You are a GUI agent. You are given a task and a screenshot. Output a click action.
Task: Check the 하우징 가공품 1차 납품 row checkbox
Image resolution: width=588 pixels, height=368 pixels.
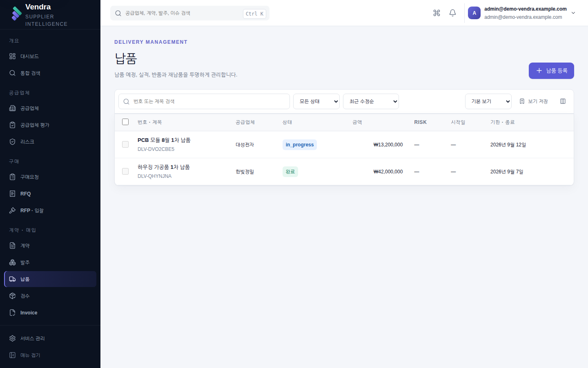[125, 171]
